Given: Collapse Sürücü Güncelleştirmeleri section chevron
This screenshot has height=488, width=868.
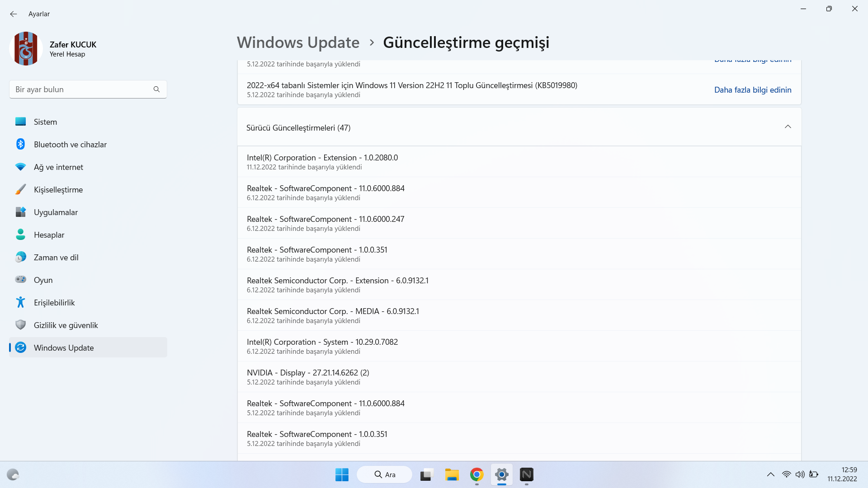Looking at the screenshot, I should coord(788,127).
